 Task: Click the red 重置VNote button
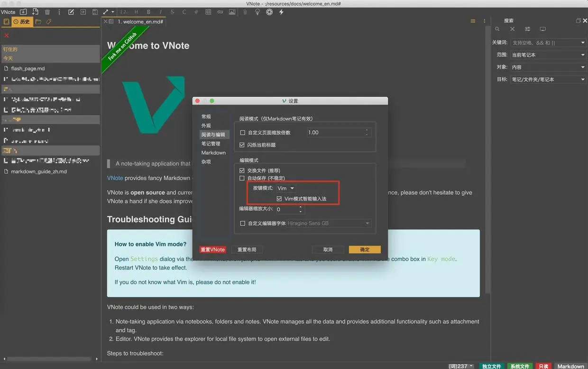(x=212, y=250)
